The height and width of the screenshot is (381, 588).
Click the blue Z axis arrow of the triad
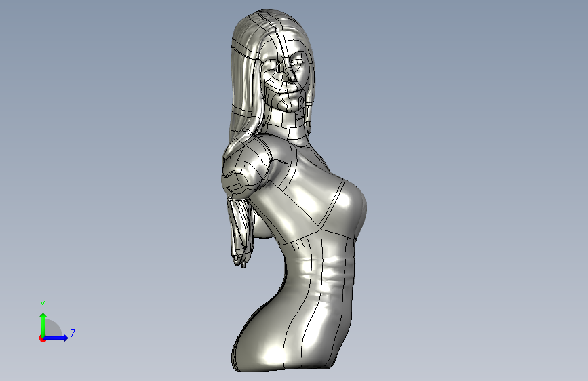click(56, 338)
